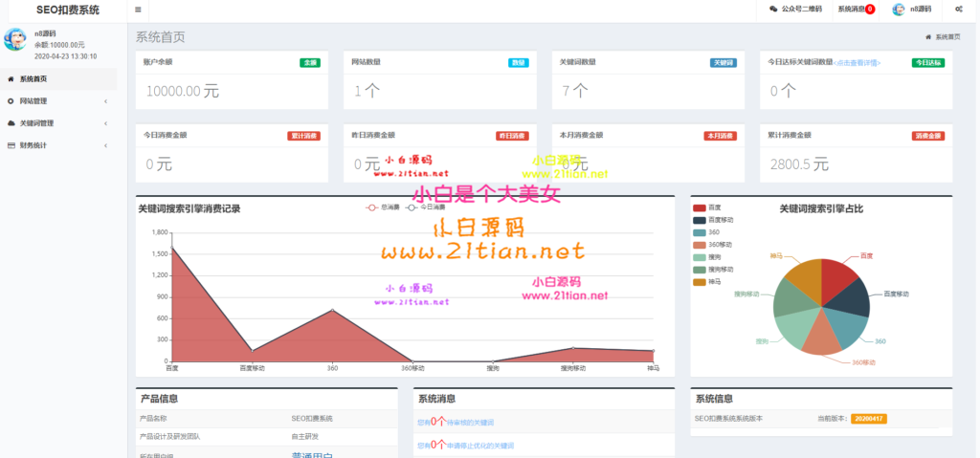Click the SEO扣费系统 logo title
This screenshot has width=980, height=458.
(x=68, y=10)
